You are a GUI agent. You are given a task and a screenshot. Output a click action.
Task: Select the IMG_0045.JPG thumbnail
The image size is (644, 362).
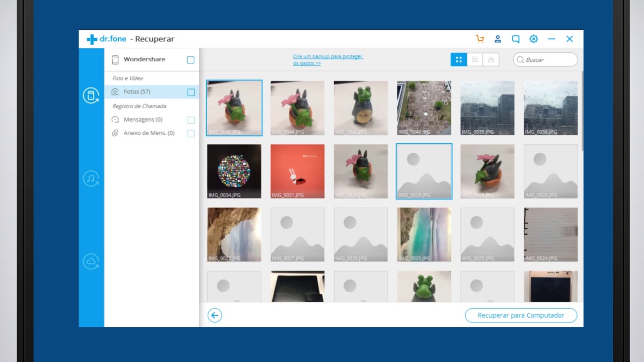point(234,108)
